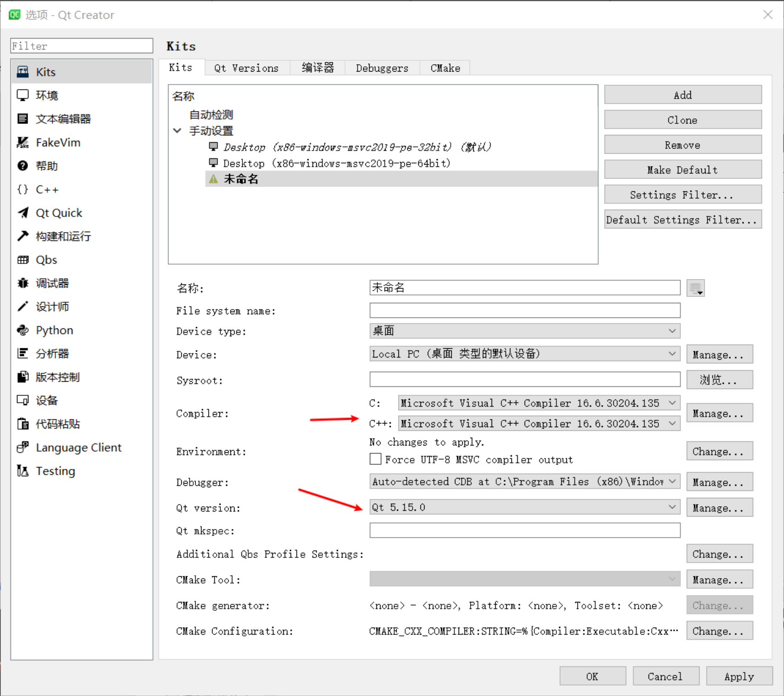Open the Qt Quick settings category
Screen dimensions: 784x696
(81, 213)
